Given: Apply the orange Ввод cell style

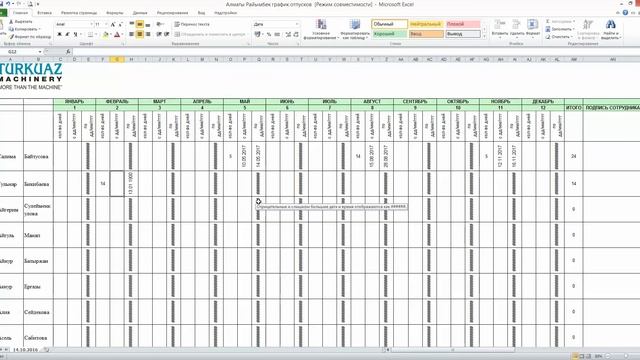Looking at the screenshot, I should (426, 34).
